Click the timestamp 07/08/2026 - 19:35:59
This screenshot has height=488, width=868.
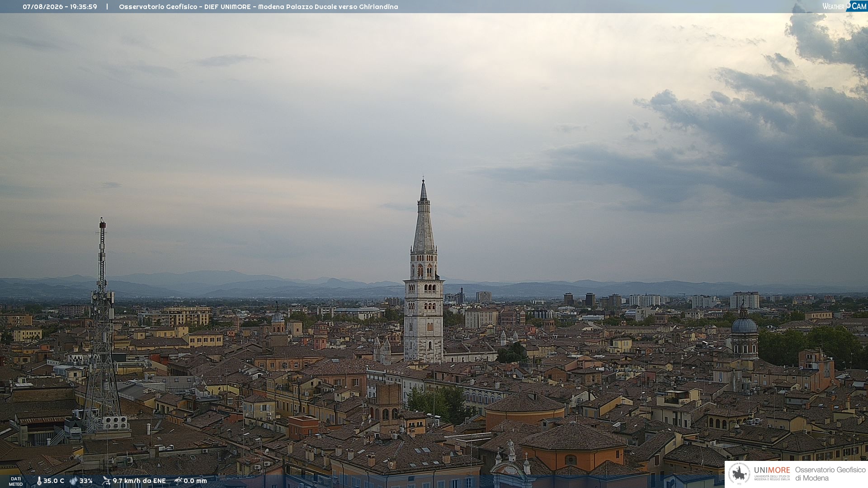pyautogui.click(x=60, y=7)
